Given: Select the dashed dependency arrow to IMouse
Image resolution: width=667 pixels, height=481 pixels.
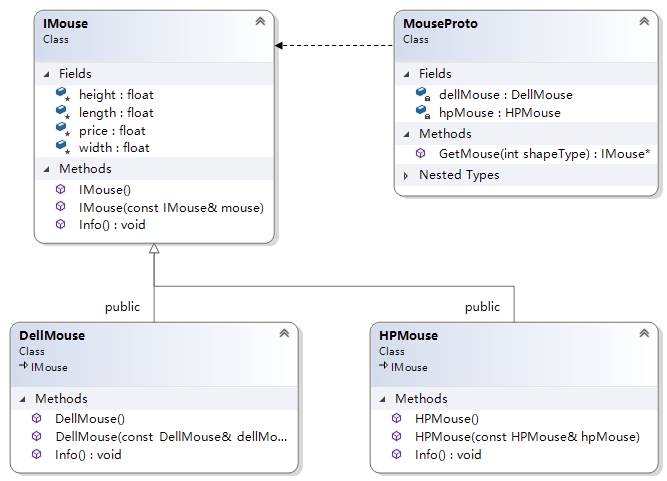Looking at the screenshot, I should 334,45.
